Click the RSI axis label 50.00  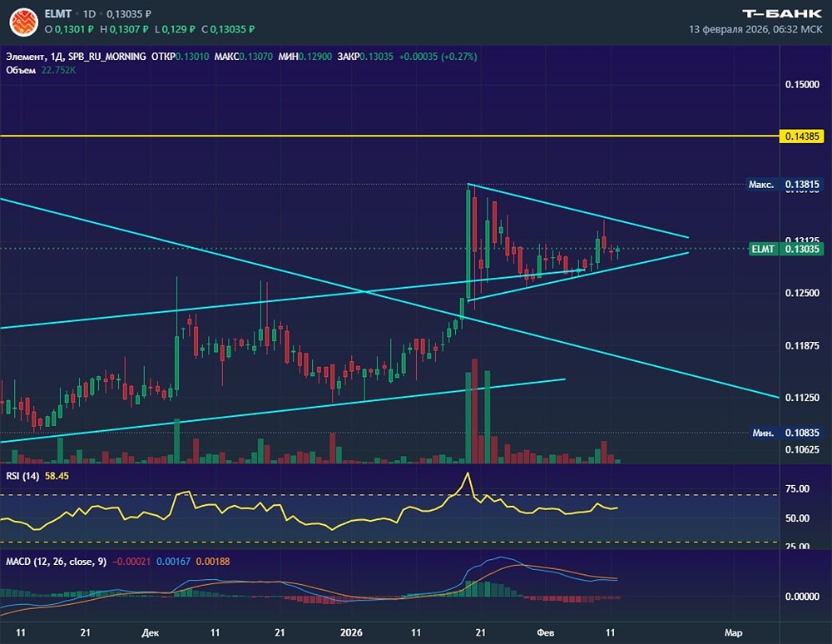[797, 518]
